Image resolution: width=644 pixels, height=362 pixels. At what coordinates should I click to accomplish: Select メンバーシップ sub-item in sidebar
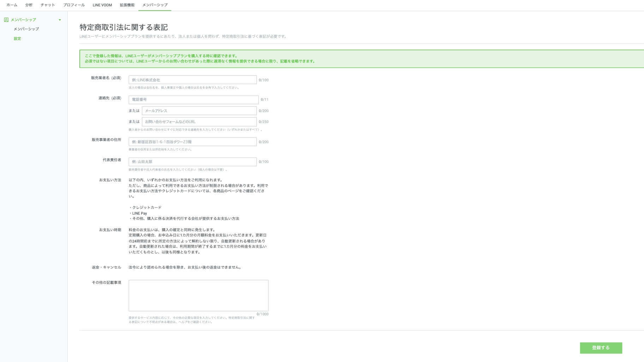coord(26,29)
